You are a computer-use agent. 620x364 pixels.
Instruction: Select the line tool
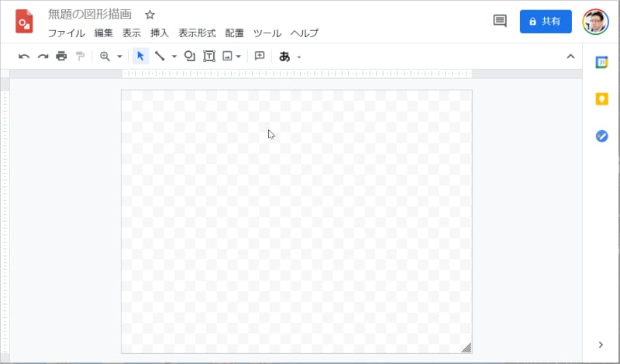[160, 56]
